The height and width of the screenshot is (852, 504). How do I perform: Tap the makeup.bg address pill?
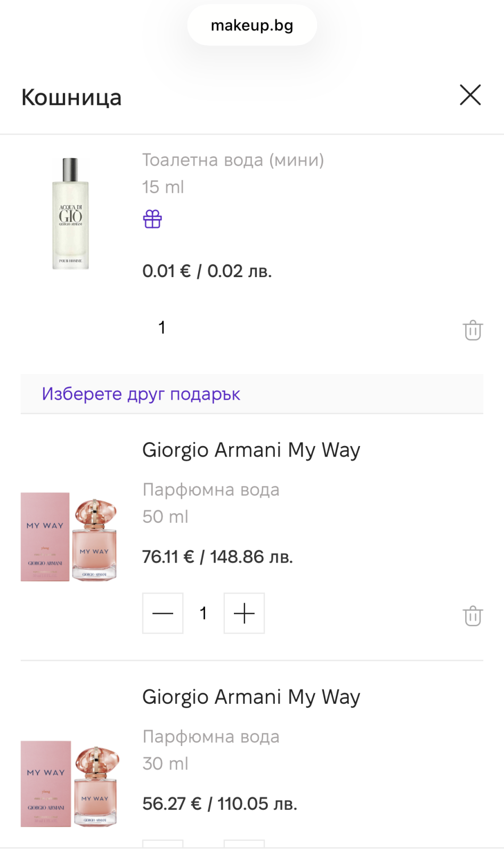[252, 26]
